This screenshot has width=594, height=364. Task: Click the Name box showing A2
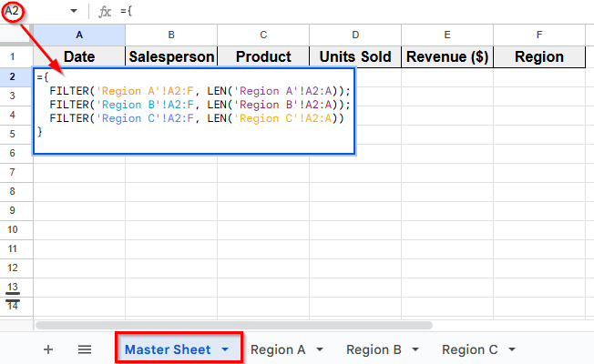pyautogui.click(x=12, y=11)
